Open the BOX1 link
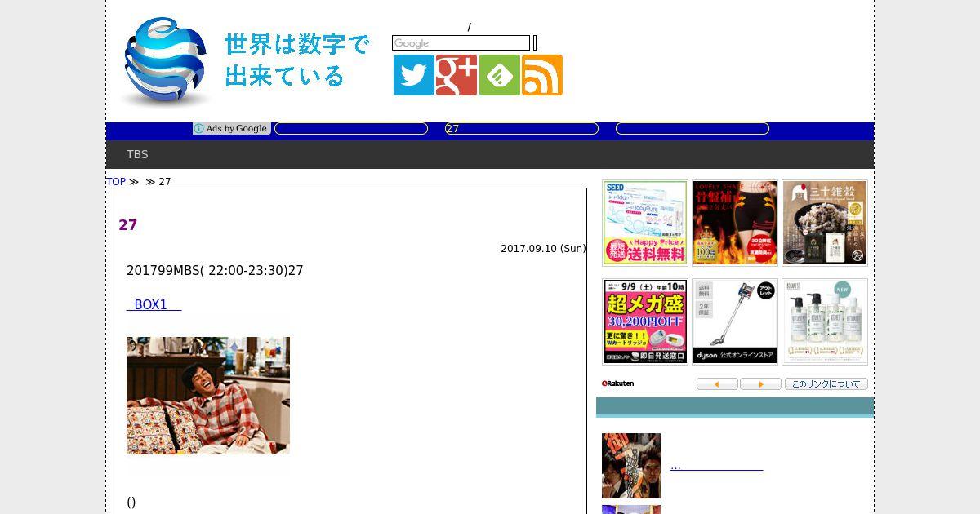Screen dimensions: 980x514 tap(154, 304)
